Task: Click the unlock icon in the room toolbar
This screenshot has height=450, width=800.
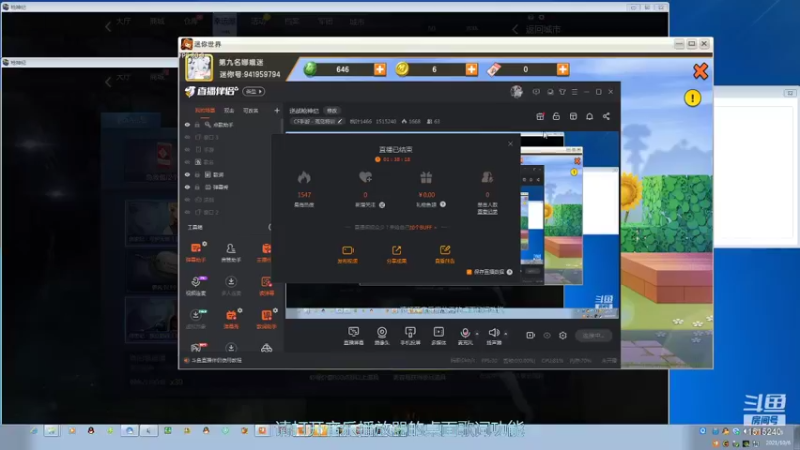Action: (556, 116)
